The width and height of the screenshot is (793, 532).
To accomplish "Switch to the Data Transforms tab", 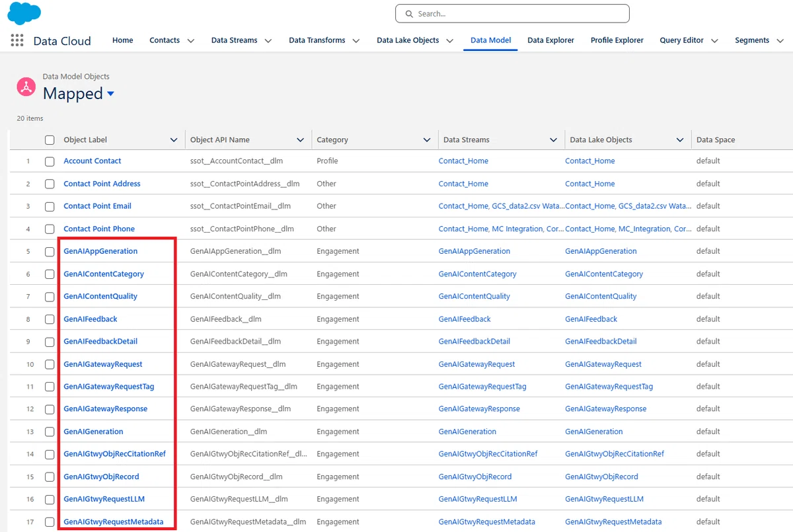I will tap(317, 40).
